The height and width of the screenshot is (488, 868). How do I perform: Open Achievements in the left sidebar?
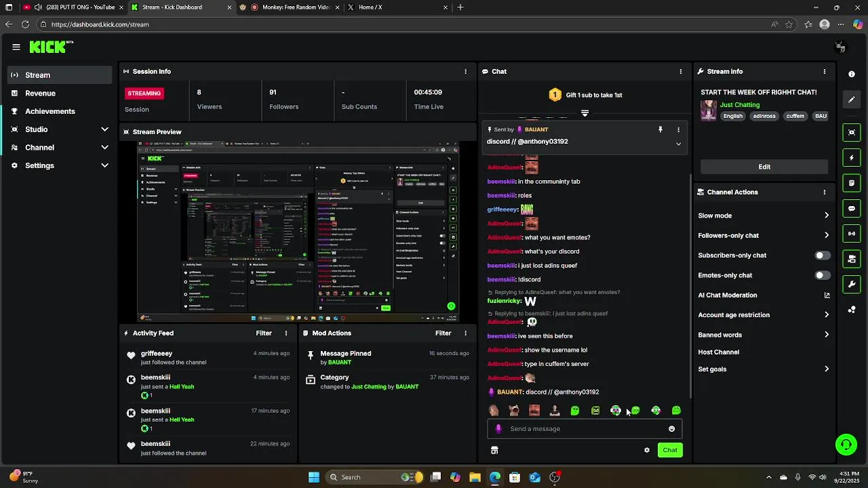pos(60,111)
